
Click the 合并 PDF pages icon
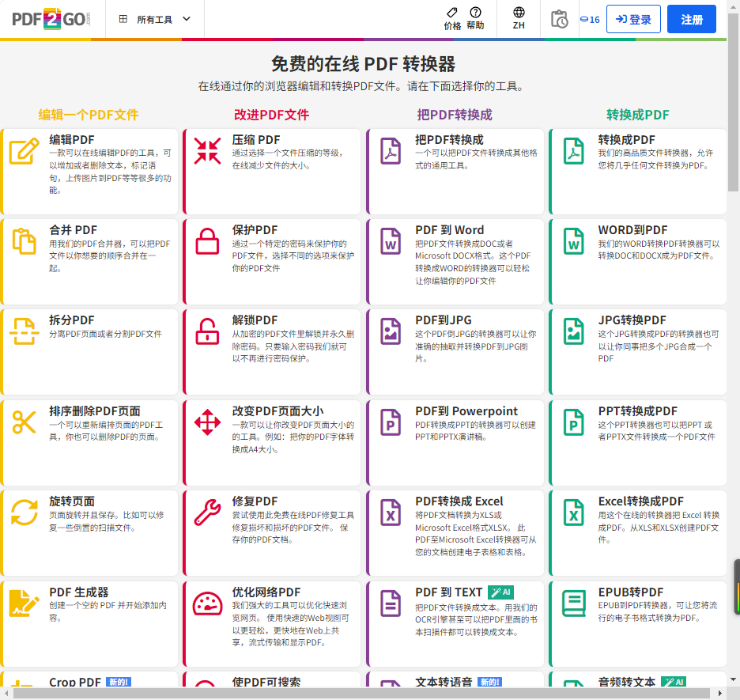point(24,241)
